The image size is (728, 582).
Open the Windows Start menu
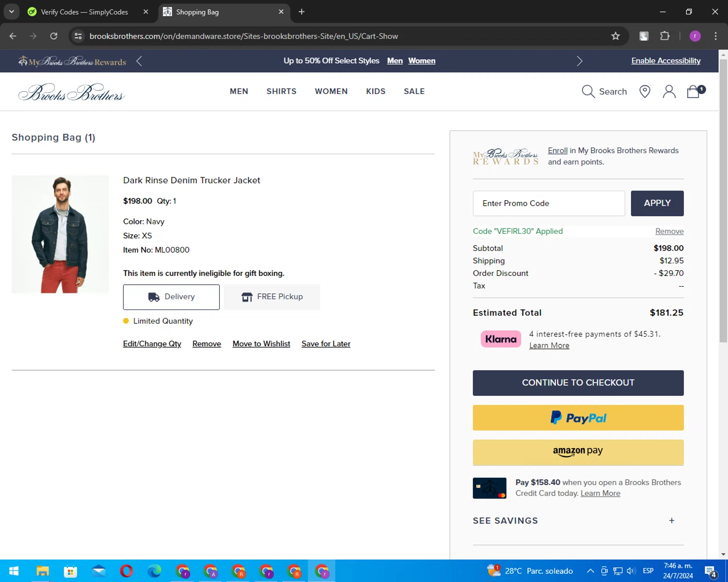click(x=14, y=571)
